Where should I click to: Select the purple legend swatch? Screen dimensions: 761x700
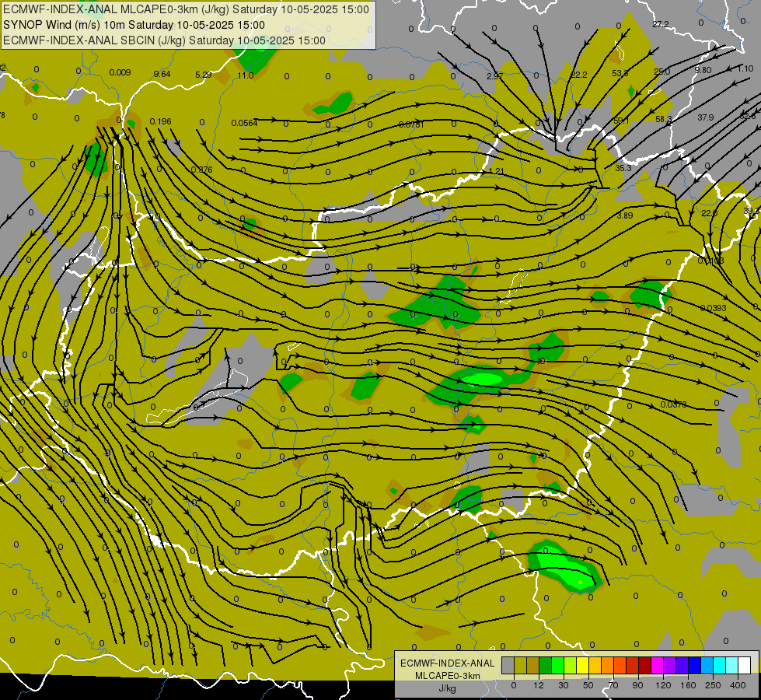[x=670, y=665]
